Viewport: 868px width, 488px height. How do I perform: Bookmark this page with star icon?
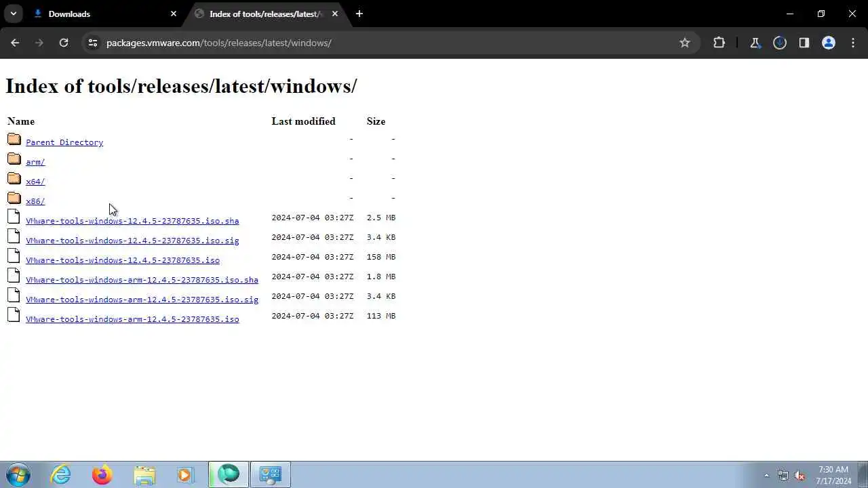click(685, 43)
